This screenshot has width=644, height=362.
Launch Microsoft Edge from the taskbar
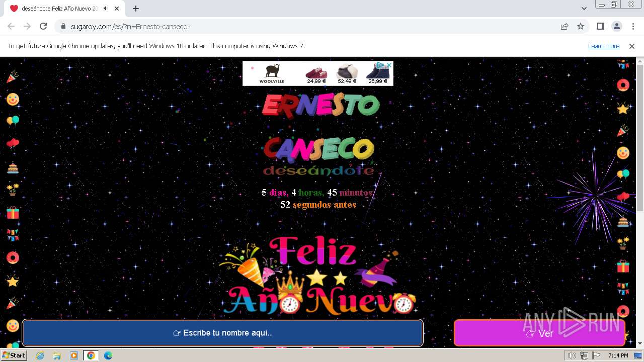[108, 355]
